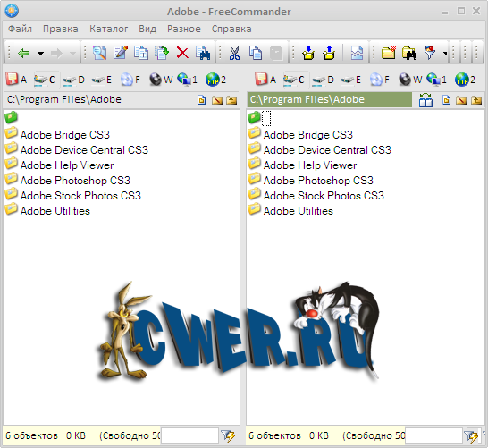Image resolution: width=488 pixels, height=448 pixels.
Task: Select CD drive F in the left panel
Action: [x=130, y=80]
